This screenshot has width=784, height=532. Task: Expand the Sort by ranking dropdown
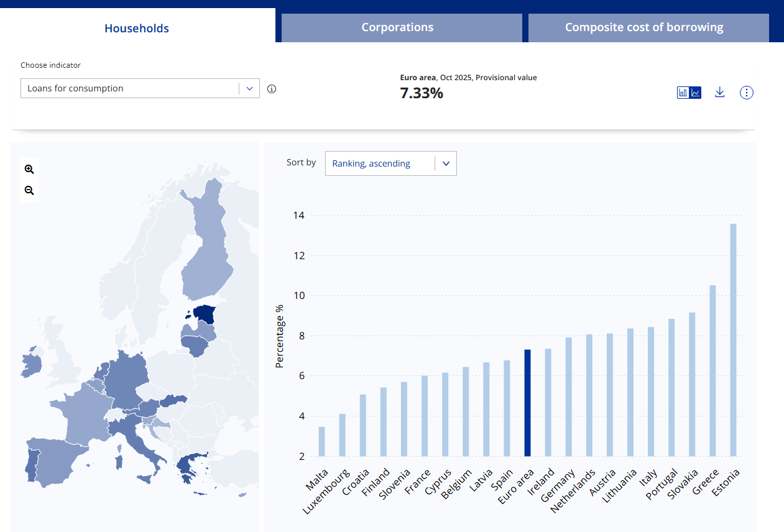pos(390,163)
